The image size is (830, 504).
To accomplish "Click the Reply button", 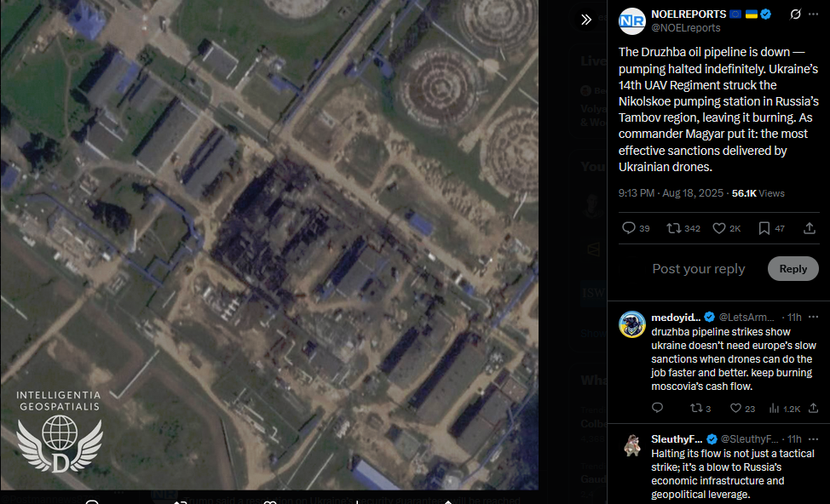I will pos(793,269).
